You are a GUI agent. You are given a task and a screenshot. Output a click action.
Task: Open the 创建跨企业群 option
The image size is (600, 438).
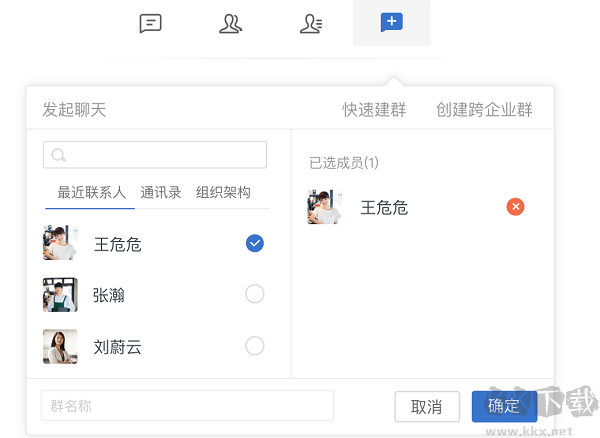pos(484,110)
